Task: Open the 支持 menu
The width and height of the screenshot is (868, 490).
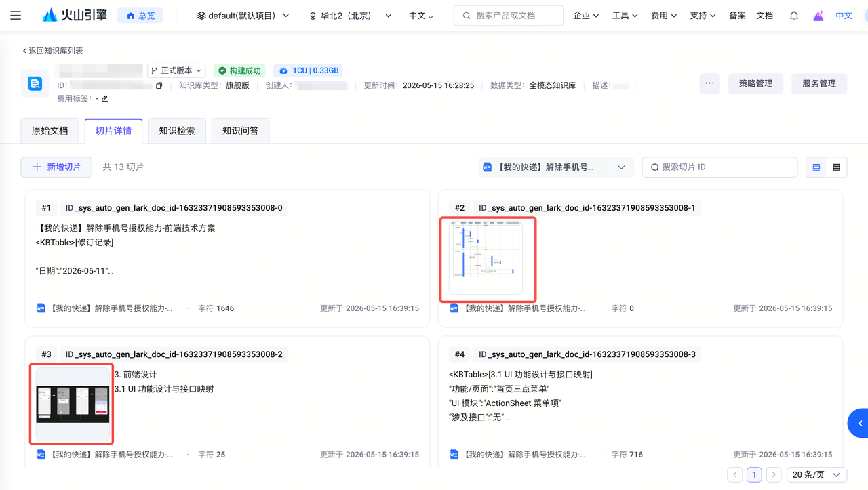Action: 703,16
